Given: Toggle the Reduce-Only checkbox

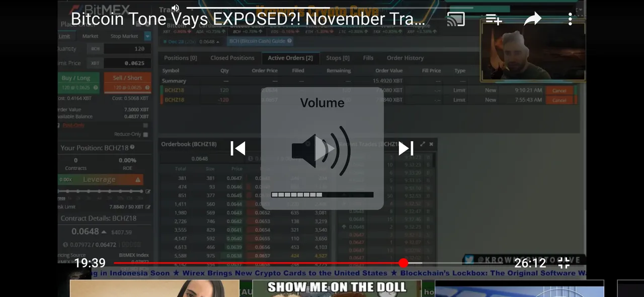Looking at the screenshot, I should coord(145,135).
